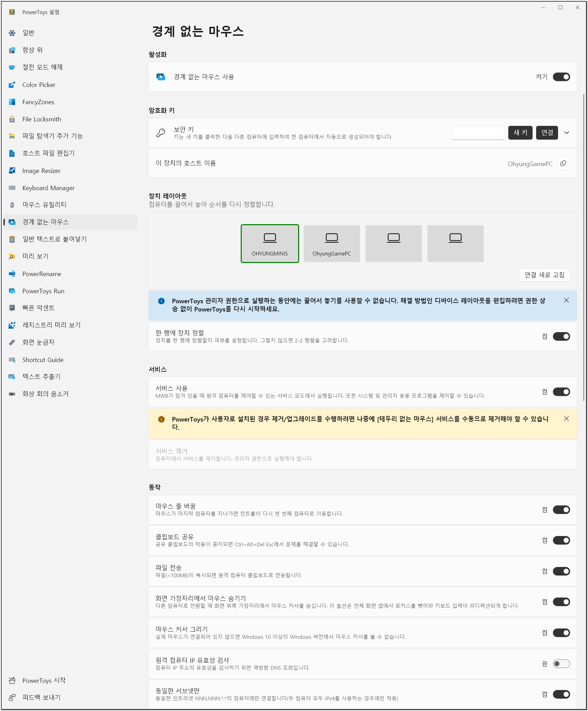Select the 화상 회의 음소거 camera icon

(x=12, y=394)
